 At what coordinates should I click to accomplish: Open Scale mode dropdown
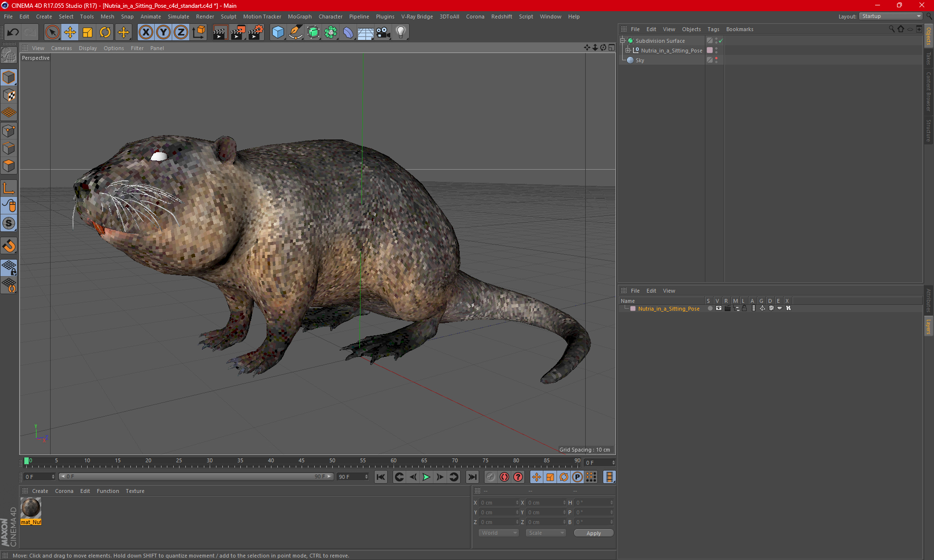(546, 533)
